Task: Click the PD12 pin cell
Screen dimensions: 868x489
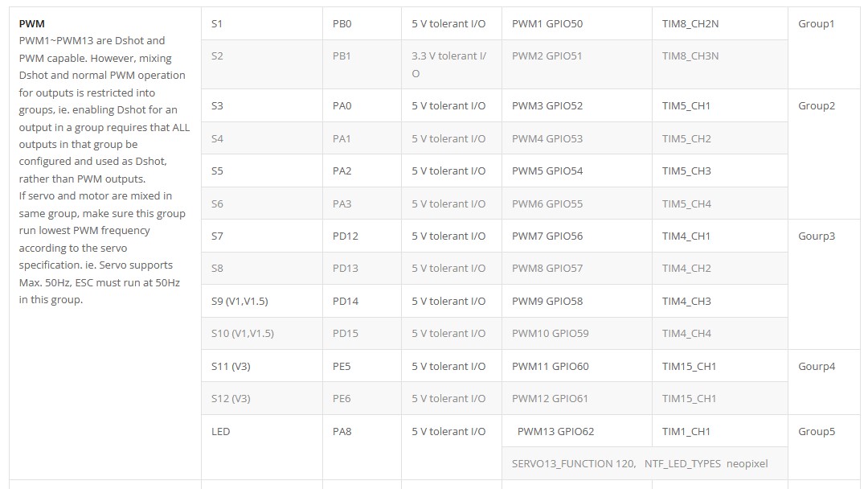Action: pyautogui.click(x=362, y=236)
